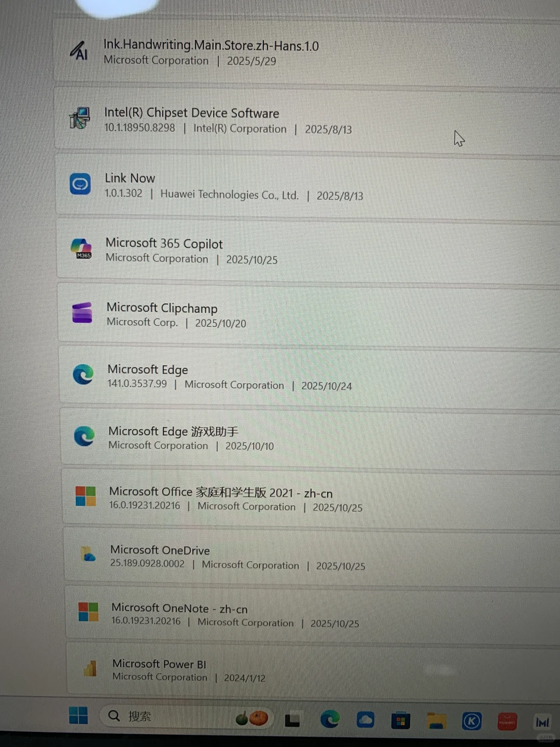
Task: Select the Microsoft OneDrive title
Action: [160, 550]
